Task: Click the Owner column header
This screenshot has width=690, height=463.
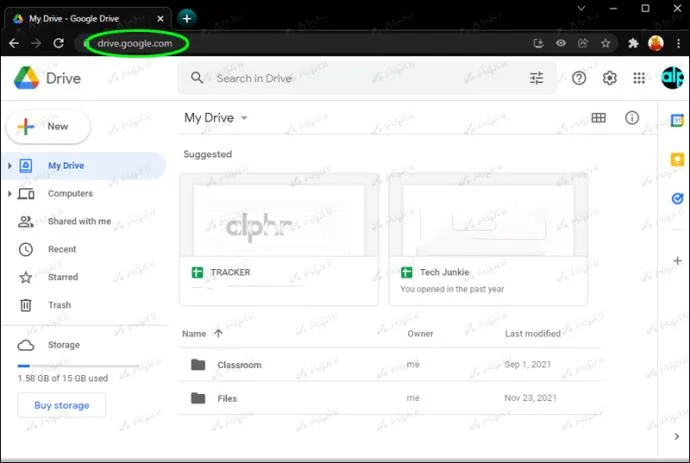Action: point(420,334)
